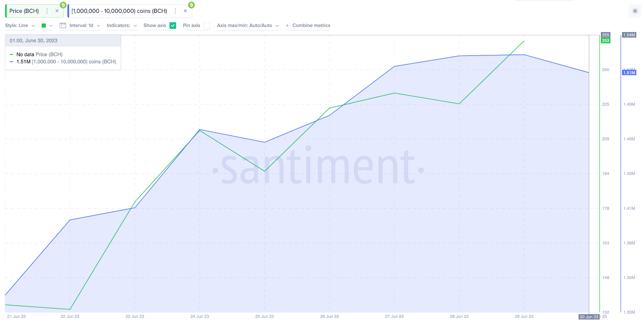Click the '28 Jun 23' x-axis label
This screenshot has width=644, height=322.
click(x=459, y=316)
